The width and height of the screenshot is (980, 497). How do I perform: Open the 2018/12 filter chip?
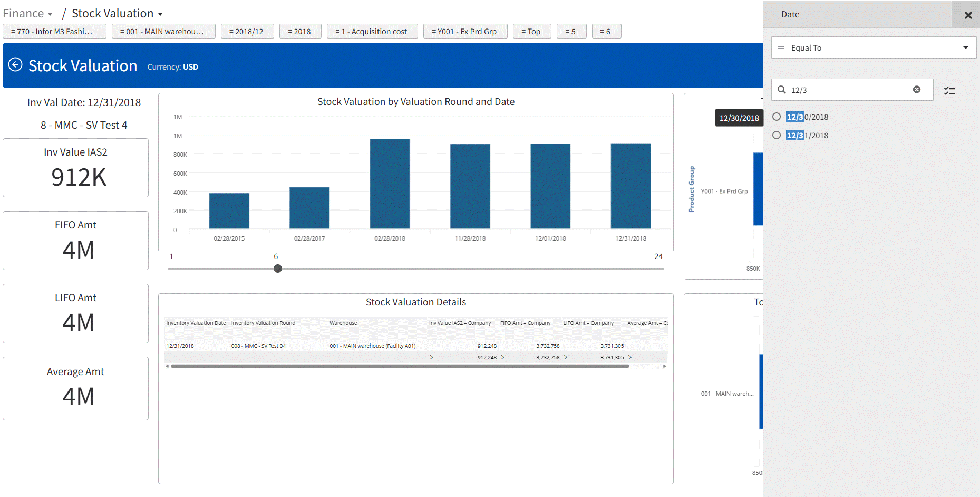[x=246, y=32]
